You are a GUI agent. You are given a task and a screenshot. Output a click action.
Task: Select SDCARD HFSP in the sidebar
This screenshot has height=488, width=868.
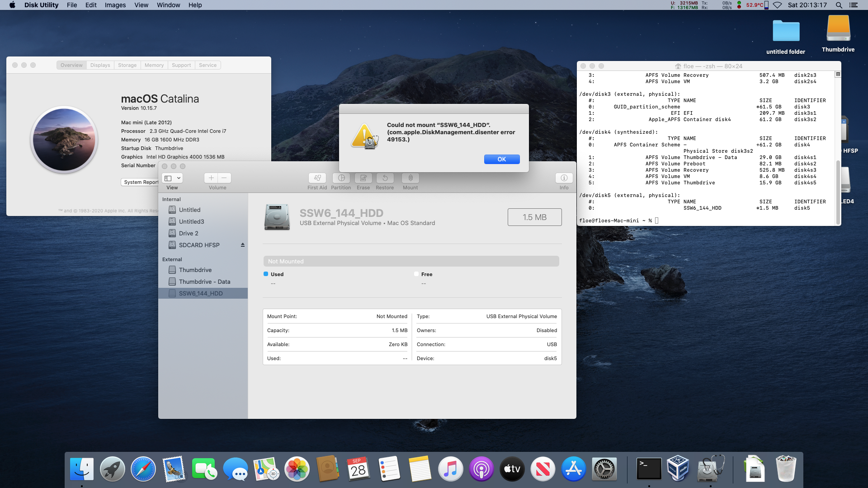click(x=203, y=245)
